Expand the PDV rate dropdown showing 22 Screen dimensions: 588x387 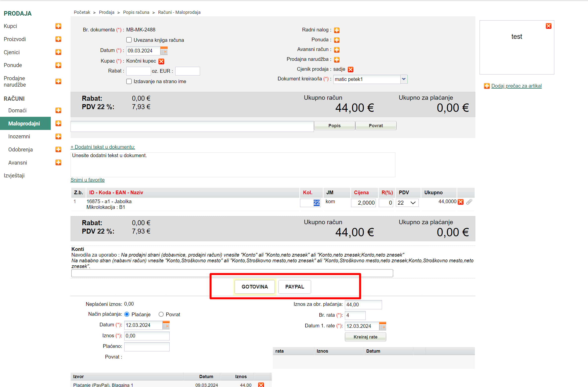click(x=407, y=203)
